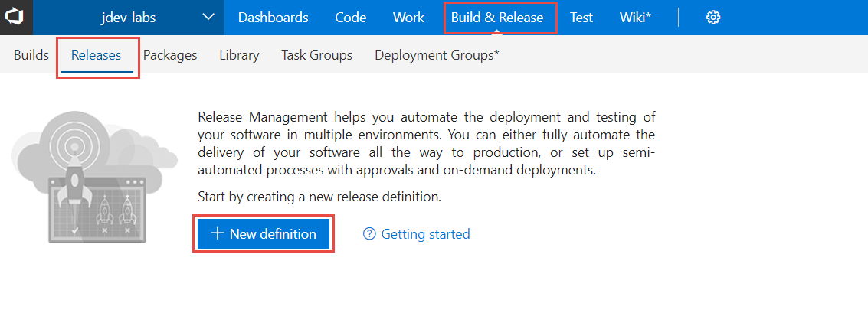
Task: Click the Visual Studio Team Services logo
Action: tap(12, 17)
